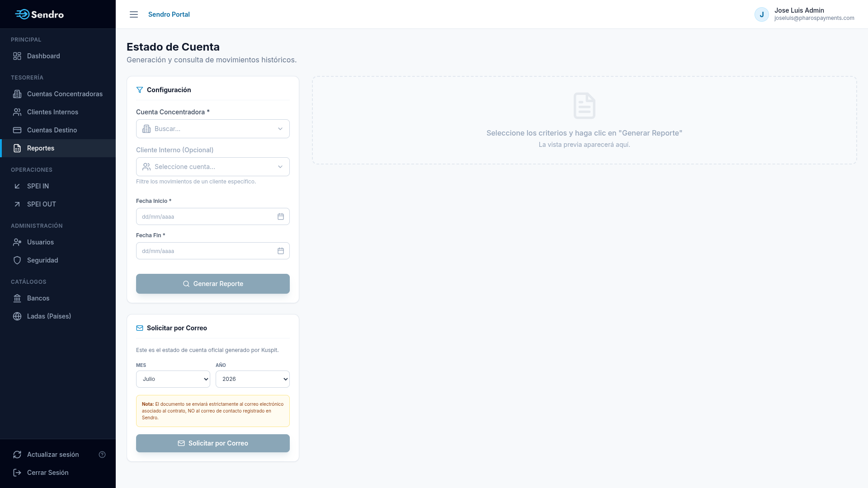
Task: Open the MES month selector showing Julio
Action: tap(173, 379)
